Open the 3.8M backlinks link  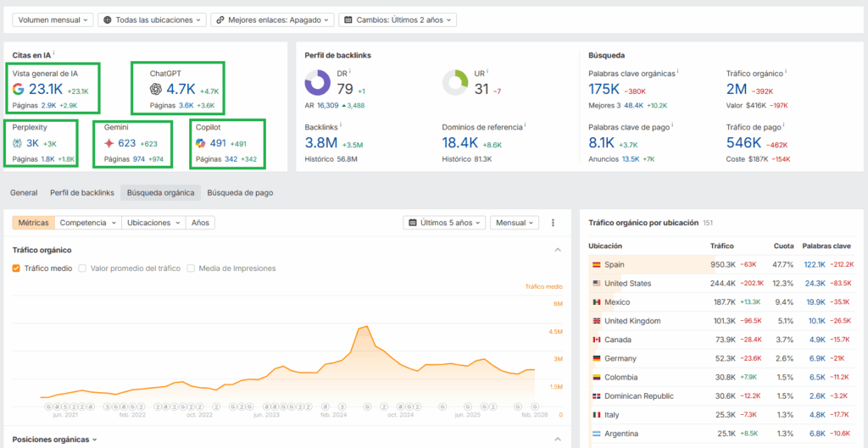point(321,142)
